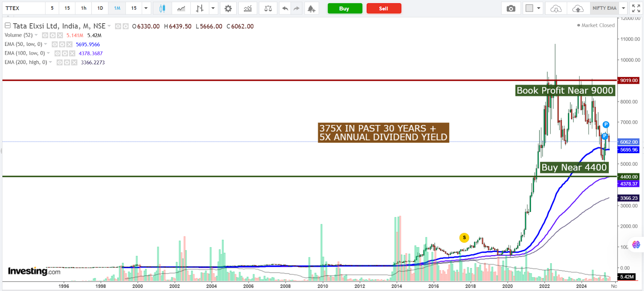Click the green Buy button
This screenshot has height=291, width=644.
click(x=344, y=8)
